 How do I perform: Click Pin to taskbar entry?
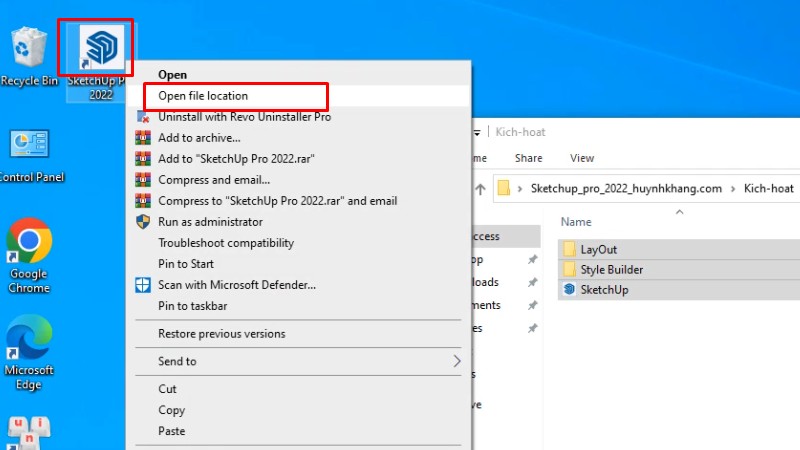click(x=192, y=306)
